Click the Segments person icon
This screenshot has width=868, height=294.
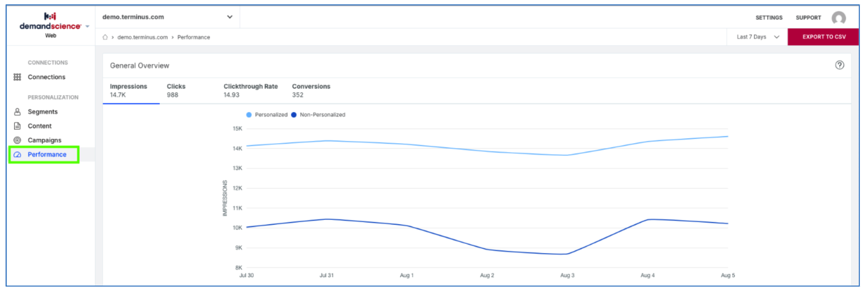[x=18, y=112]
